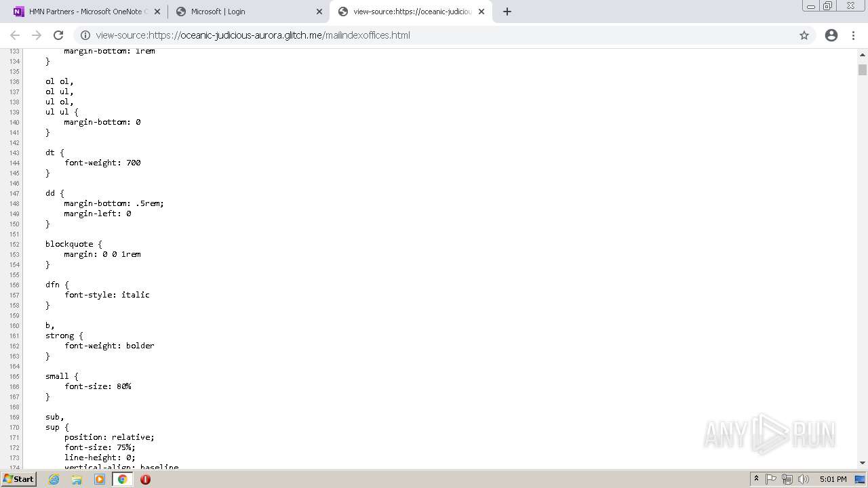Click 'dfn {' source line
This screenshot has height=488, width=868.
(x=57, y=285)
